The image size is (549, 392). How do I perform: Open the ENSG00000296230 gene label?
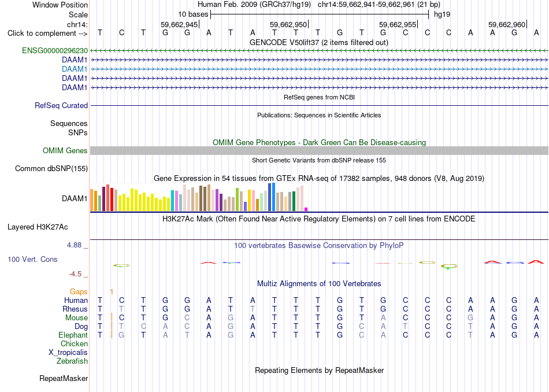click(x=55, y=50)
